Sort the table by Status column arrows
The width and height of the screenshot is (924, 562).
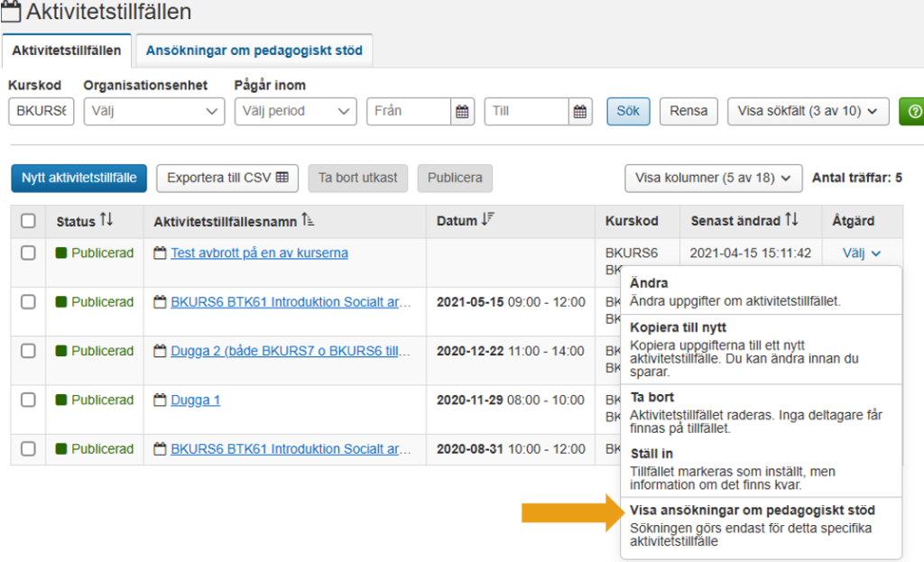click(106, 221)
